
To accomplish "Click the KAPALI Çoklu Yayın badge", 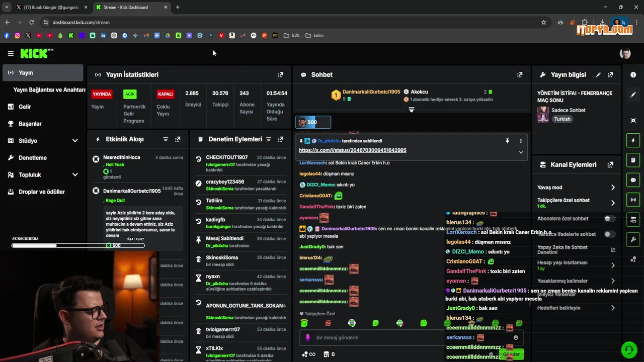I will pos(165,94).
